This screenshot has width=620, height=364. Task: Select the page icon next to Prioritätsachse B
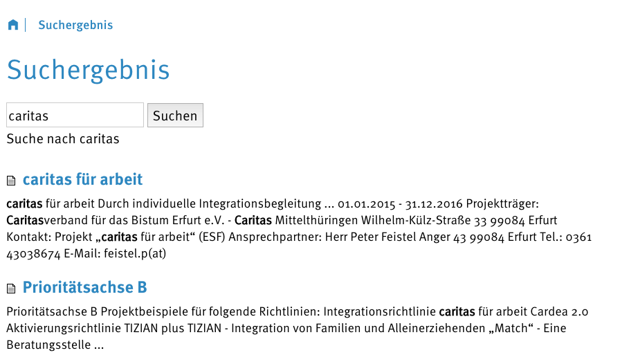click(11, 289)
